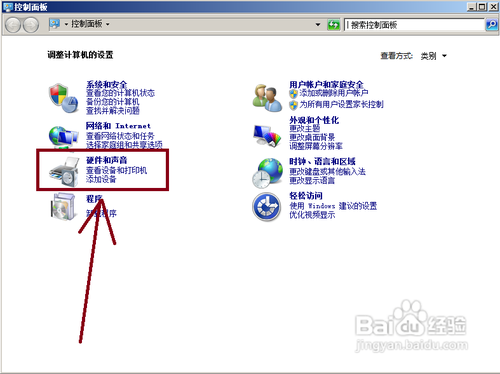The height and width of the screenshot is (374, 500).
Task: Open the 网络和 Internet heading link
Action: (x=118, y=126)
